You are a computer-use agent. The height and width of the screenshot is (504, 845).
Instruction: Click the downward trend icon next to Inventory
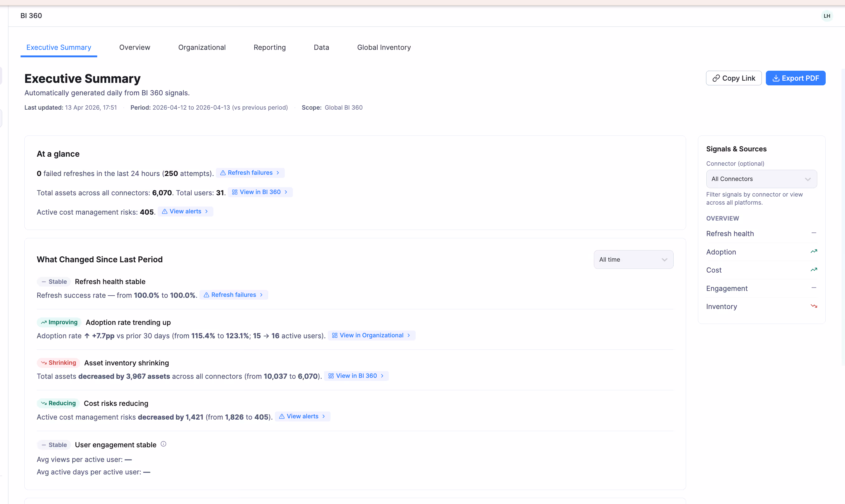[814, 306]
